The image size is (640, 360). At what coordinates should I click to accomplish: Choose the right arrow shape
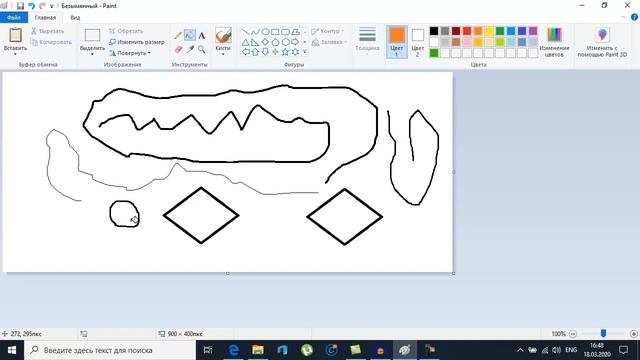click(x=295, y=42)
